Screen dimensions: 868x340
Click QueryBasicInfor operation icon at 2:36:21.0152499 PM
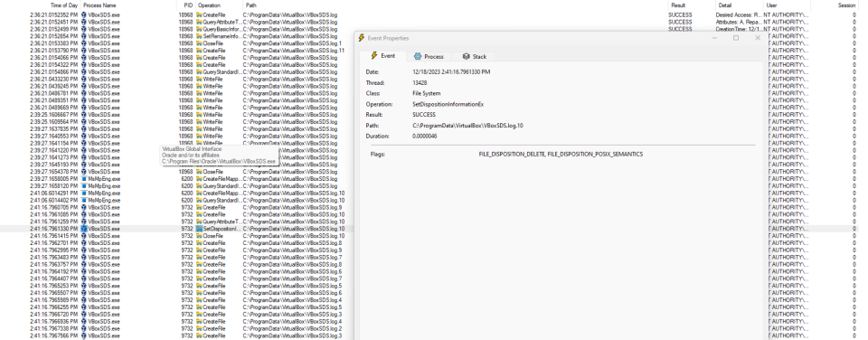pyautogui.click(x=199, y=29)
